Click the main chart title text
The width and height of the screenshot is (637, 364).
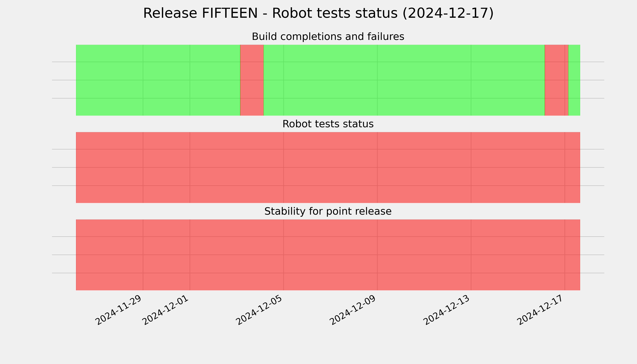(318, 13)
